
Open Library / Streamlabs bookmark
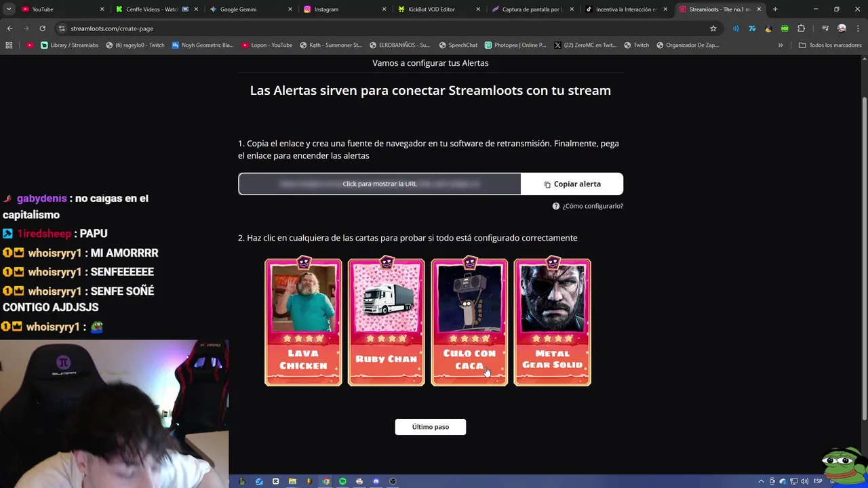[69, 45]
